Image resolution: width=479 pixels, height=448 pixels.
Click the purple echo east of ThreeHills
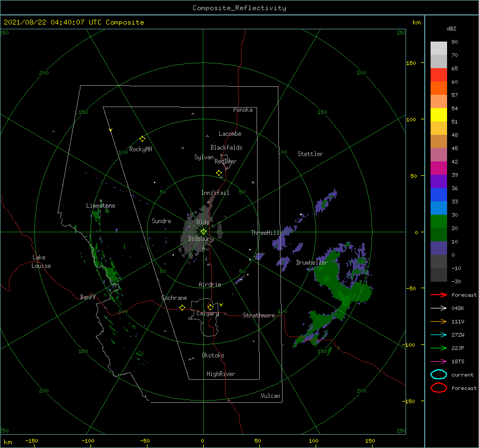pos(283,239)
